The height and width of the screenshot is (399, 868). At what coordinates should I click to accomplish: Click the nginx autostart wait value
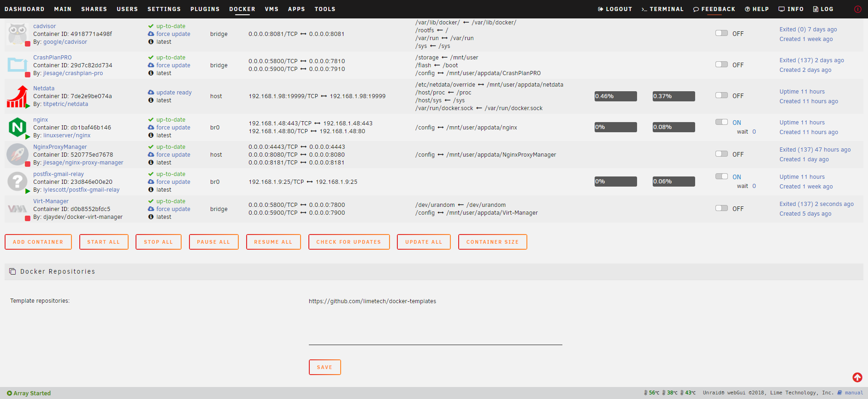[x=754, y=132]
